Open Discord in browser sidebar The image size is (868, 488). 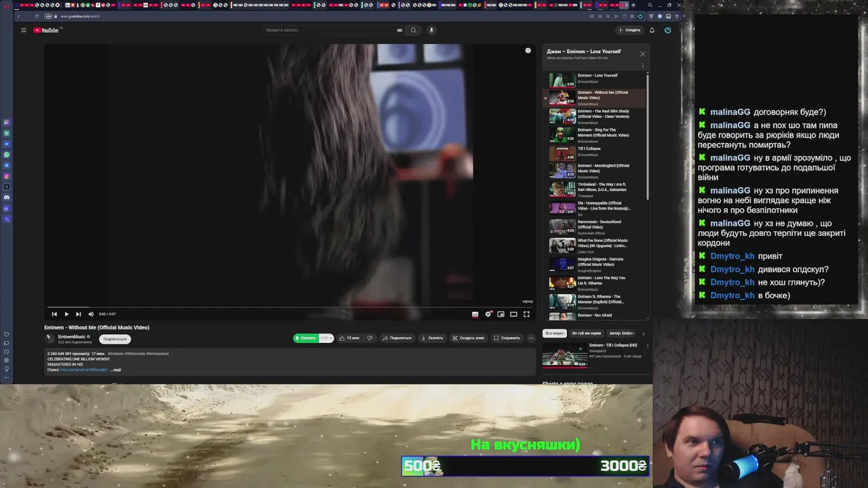point(7,198)
